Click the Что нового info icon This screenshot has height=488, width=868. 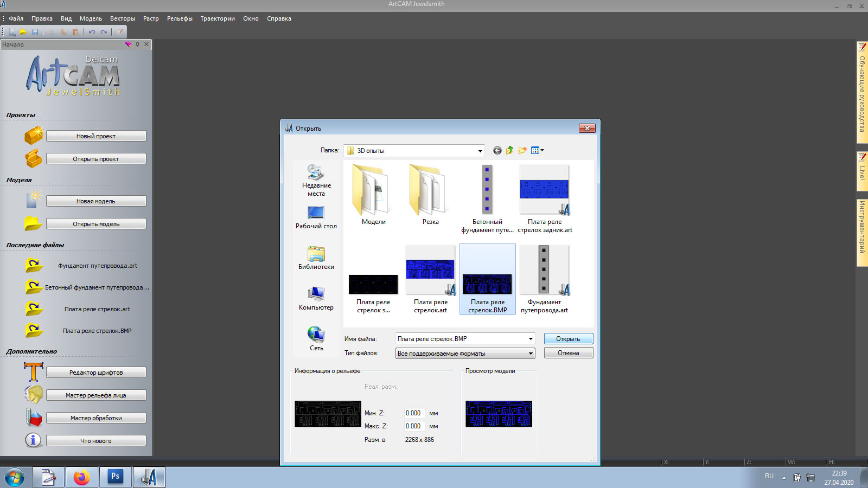(34, 440)
